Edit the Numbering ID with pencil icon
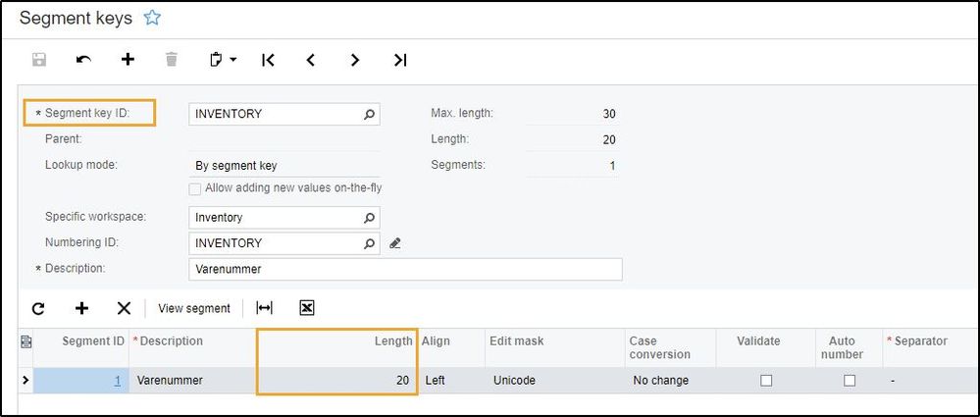This screenshot has height=417, width=980. (395, 243)
